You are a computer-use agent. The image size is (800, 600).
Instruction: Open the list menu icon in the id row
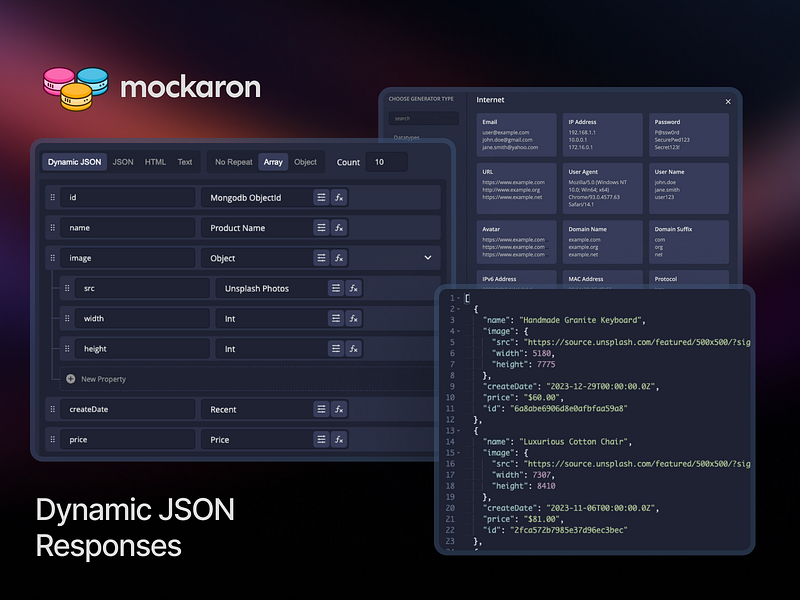(321, 197)
